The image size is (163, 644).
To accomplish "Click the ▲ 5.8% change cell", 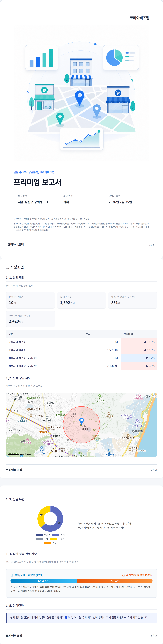I will point(139,366).
